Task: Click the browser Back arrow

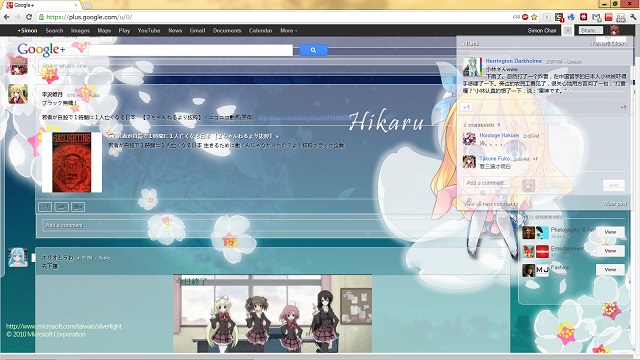Action: pyautogui.click(x=7, y=17)
